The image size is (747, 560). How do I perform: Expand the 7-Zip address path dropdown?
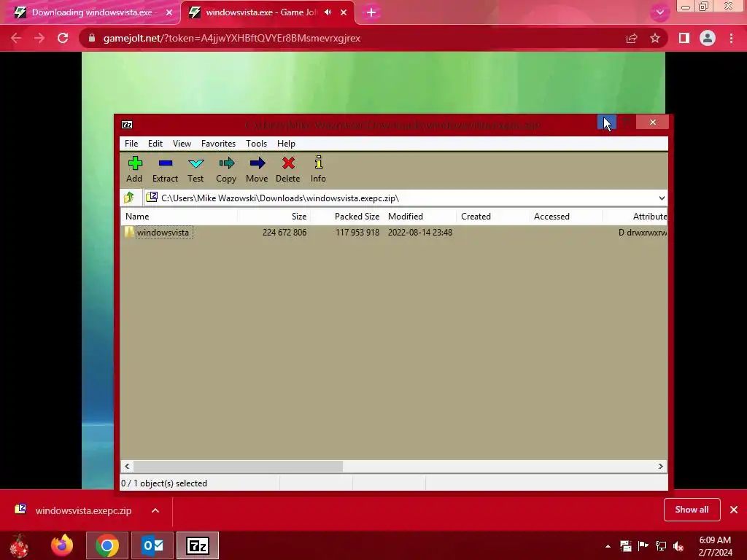click(661, 198)
